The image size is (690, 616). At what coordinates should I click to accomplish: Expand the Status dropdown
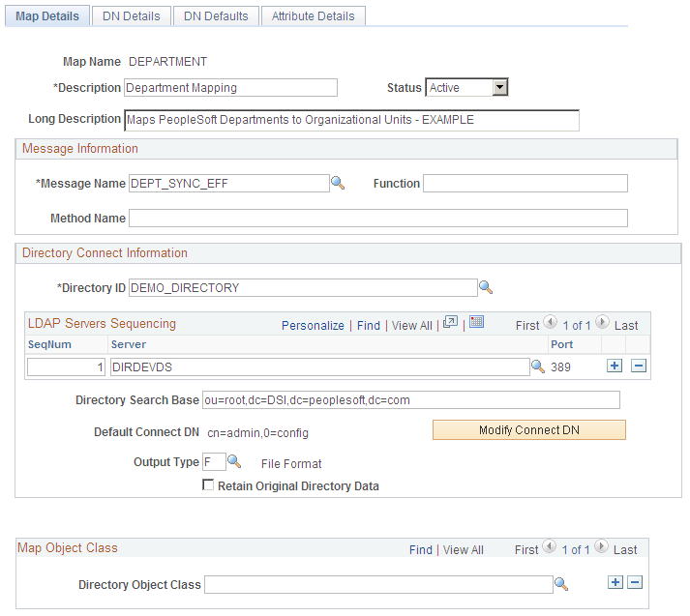click(x=500, y=87)
